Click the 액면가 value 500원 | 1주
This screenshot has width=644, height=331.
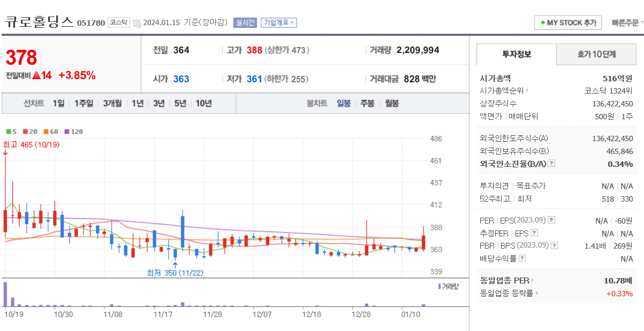[613, 117]
